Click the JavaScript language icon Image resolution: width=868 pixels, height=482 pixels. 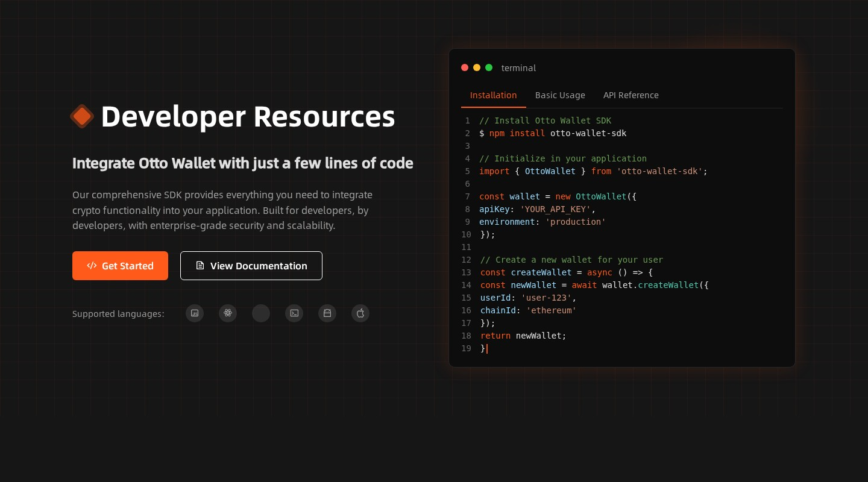click(x=195, y=313)
